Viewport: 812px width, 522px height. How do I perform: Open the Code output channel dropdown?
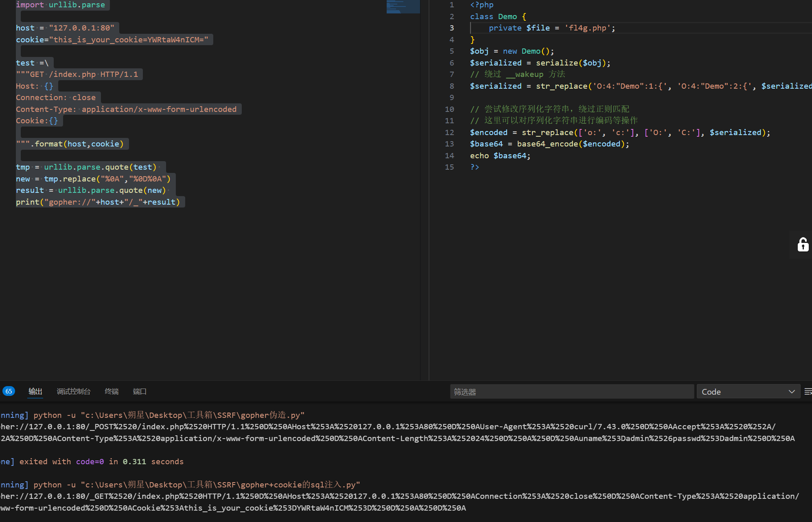point(748,391)
